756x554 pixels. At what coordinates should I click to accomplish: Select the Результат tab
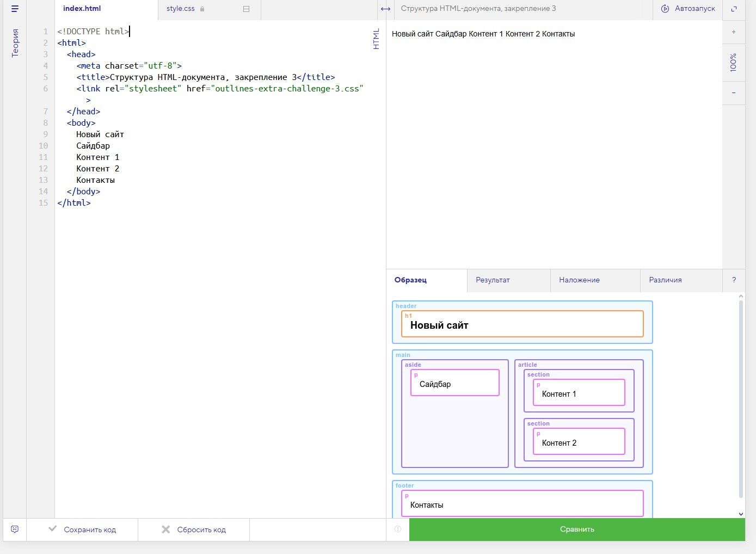pyautogui.click(x=493, y=280)
